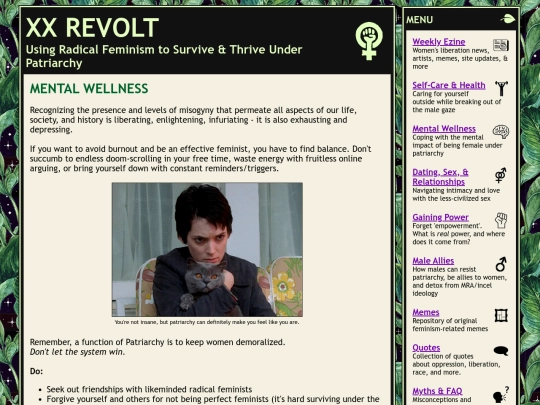Open the Self-Care & Health link

click(449, 85)
